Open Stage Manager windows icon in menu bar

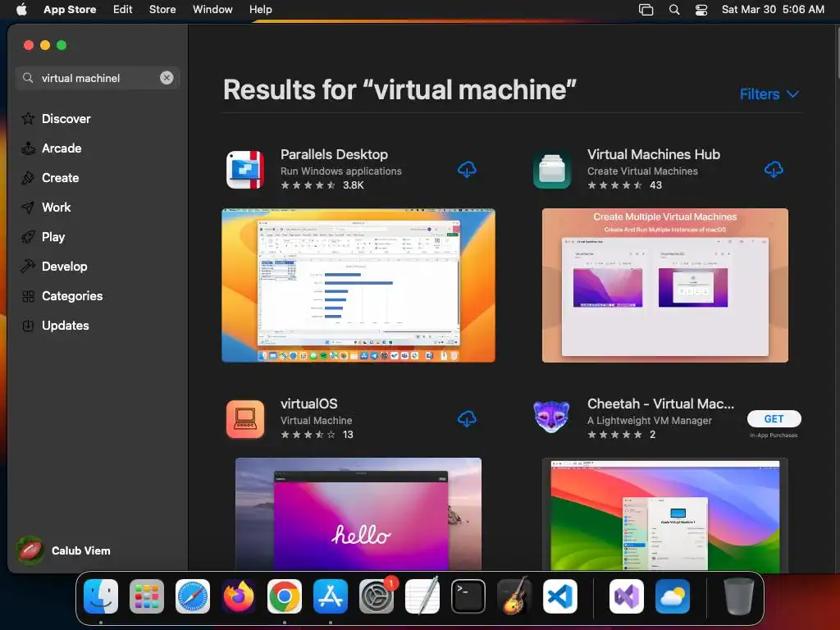click(x=646, y=10)
